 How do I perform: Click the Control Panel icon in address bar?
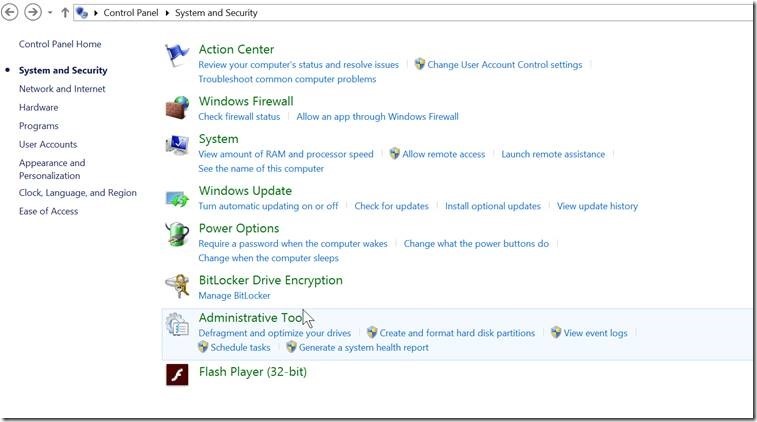click(x=82, y=13)
